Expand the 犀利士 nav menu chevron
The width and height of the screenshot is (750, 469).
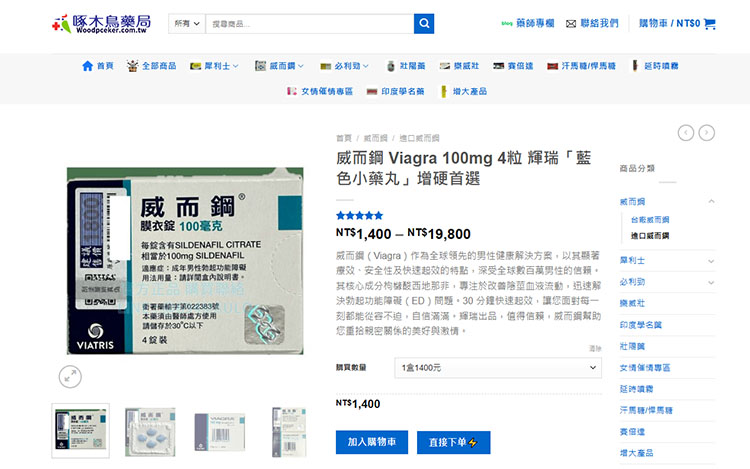point(235,66)
